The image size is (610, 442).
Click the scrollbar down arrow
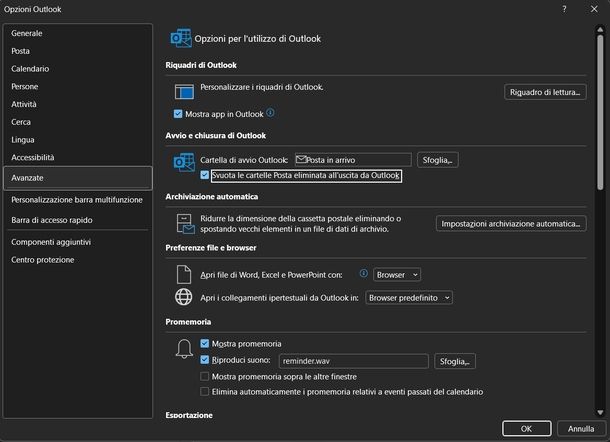(600, 412)
